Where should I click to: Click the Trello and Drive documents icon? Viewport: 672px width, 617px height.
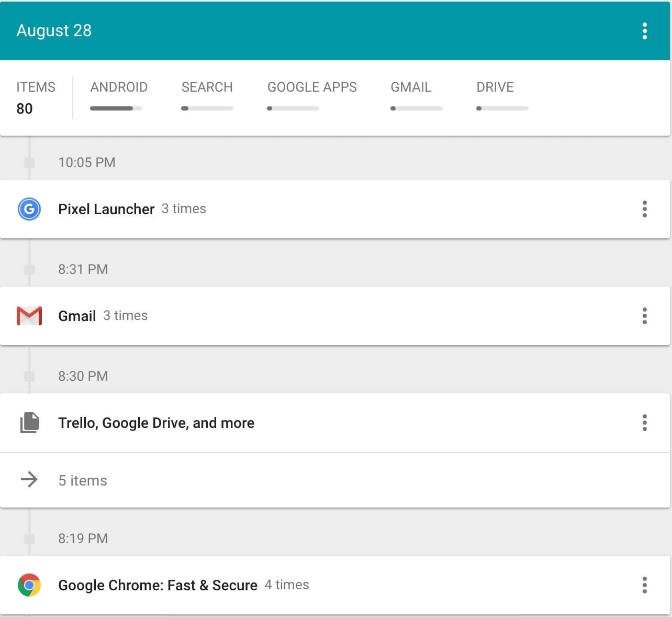[x=30, y=423]
